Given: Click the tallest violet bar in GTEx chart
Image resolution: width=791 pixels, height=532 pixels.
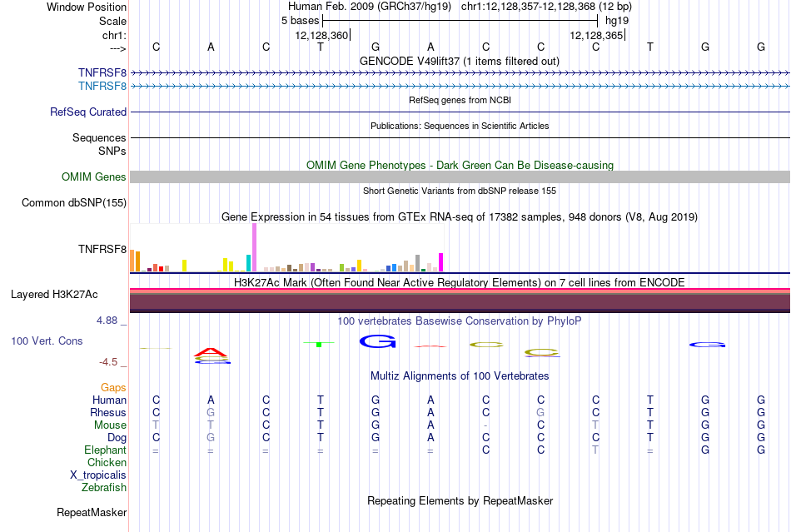Looking at the screenshot, I should pyautogui.click(x=254, y=247).
